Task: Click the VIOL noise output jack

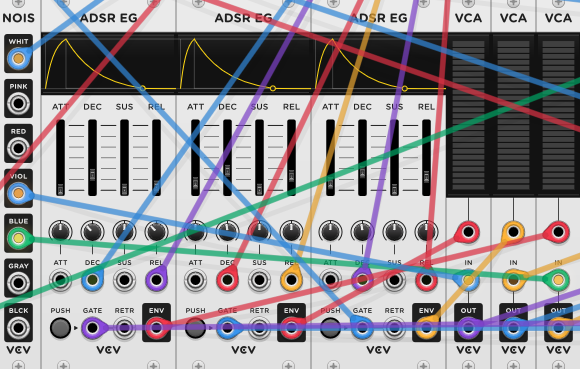Action: (x=18, y=193)
